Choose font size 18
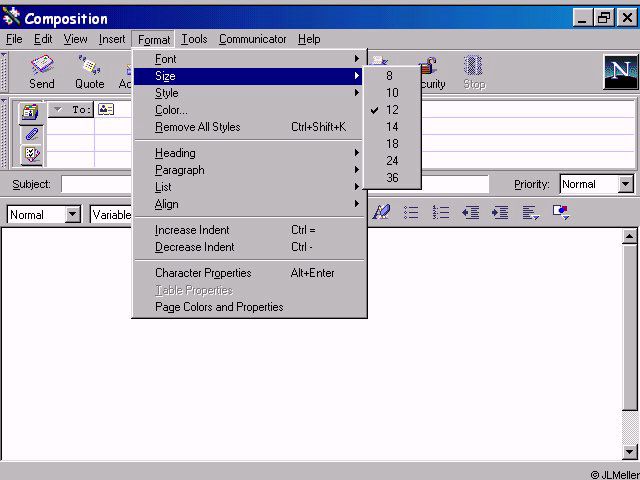This screenshot has height=480, width=640. tap(392, 144)
